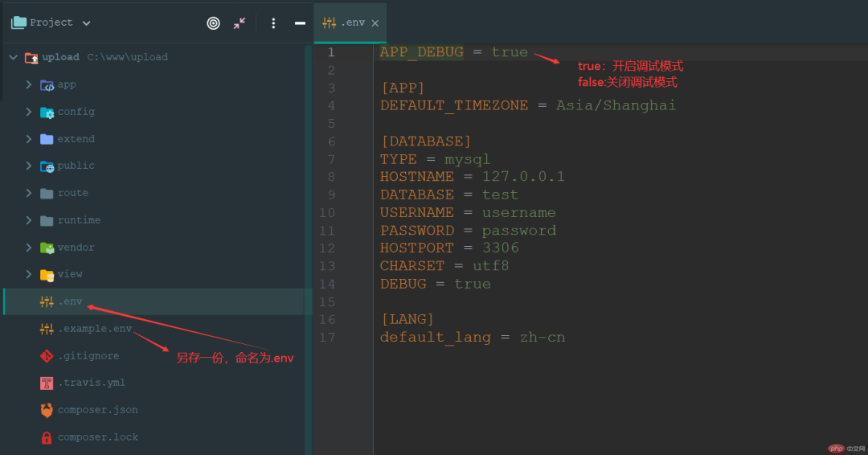
Task: Click the public folder globe icon
Action: tap(47, 166)
